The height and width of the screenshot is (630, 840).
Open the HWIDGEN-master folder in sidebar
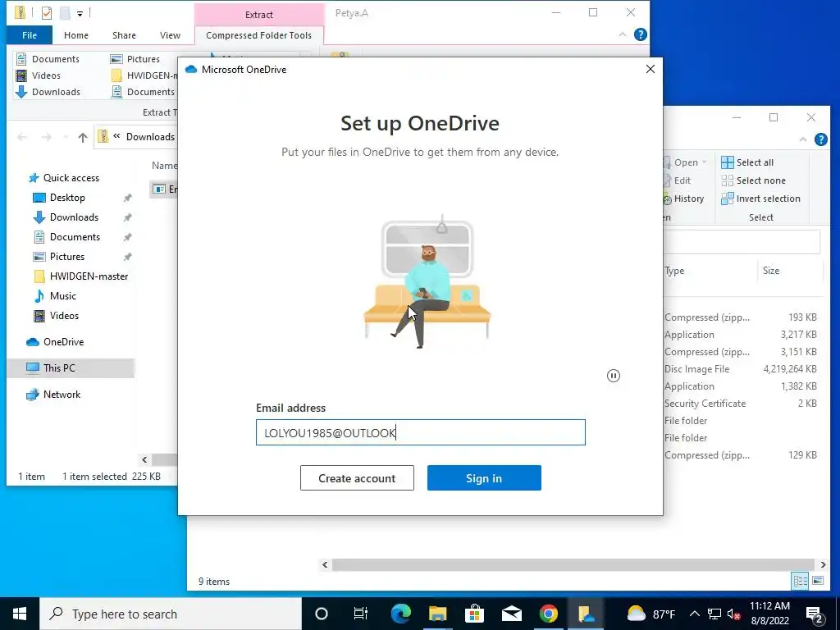point(89,276)
